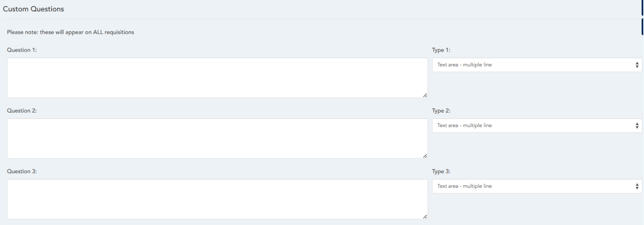Screen dimensions: 644x225
Task: Focus the Question 1 text box
Action: [217, 78]
